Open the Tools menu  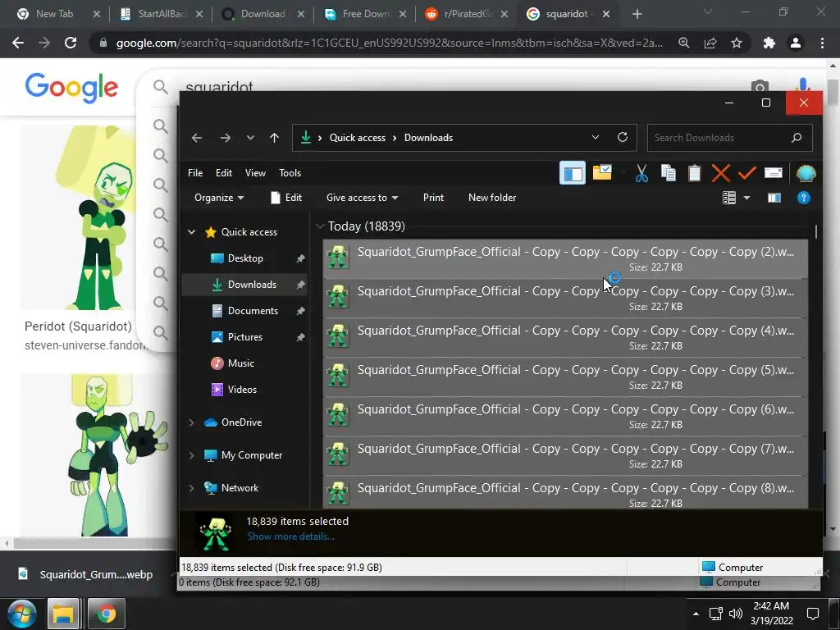pos(290,172)
